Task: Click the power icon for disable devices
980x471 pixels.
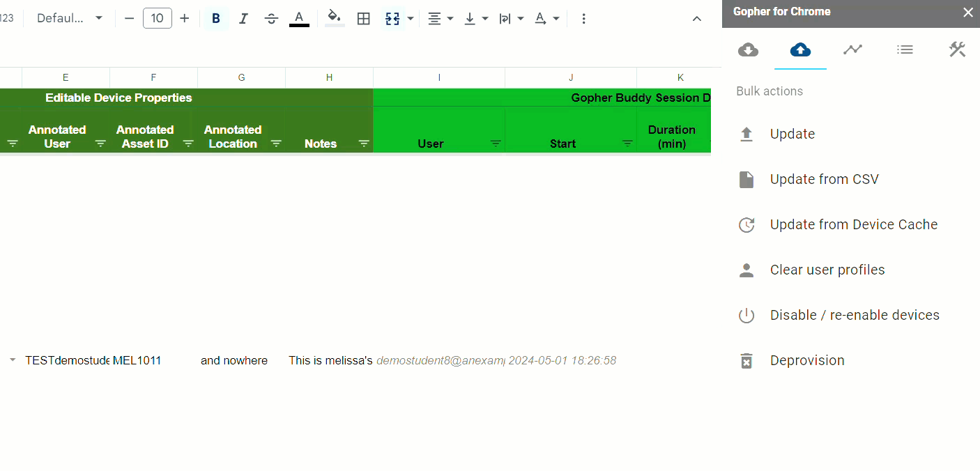Action: [x=747, y=316]
